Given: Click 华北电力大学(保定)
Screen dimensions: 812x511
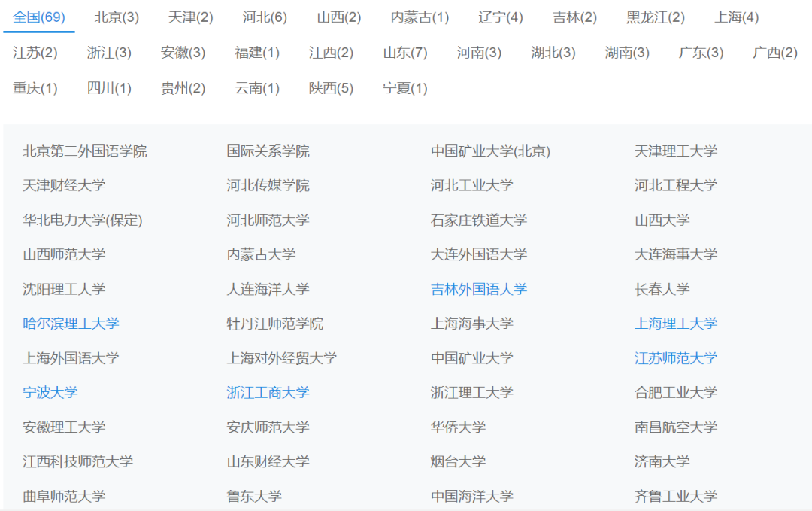Looking at the screenshot, I should [x=83, y=221].
